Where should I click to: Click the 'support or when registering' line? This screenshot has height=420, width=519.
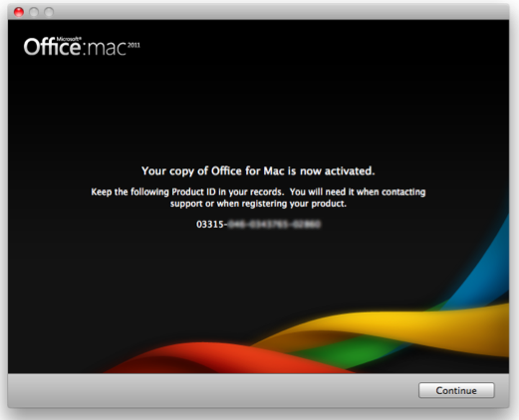click(258, 203)
